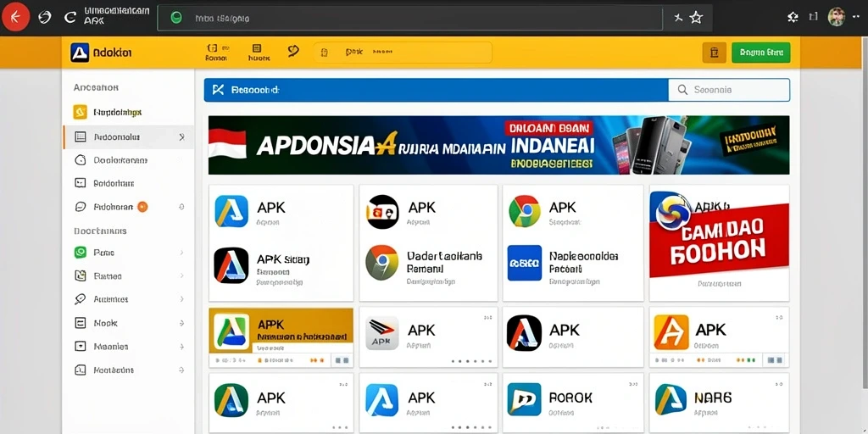
Task: Click the K icon in blue bar
Action: pos(218,90)
